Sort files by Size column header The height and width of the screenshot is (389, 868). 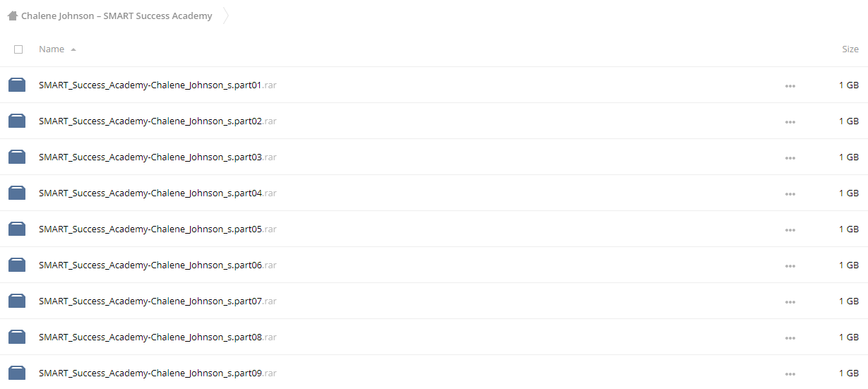click(850, 49)
